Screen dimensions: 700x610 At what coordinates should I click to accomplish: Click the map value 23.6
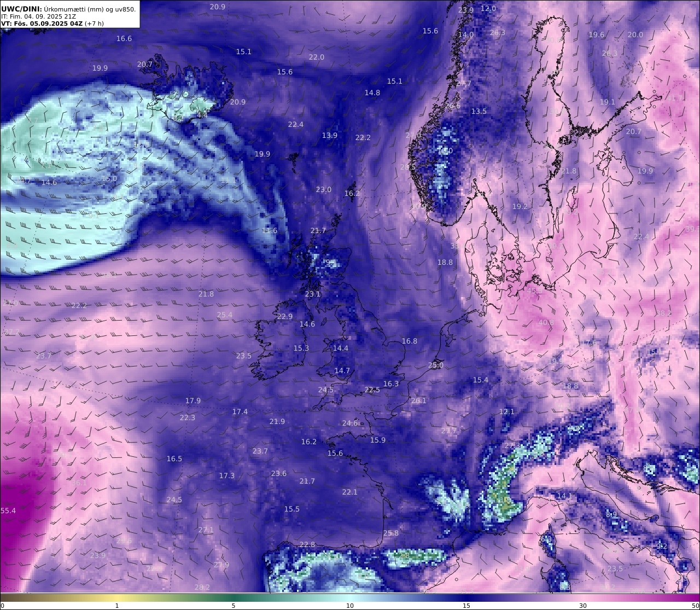click(x=279, y=474)
